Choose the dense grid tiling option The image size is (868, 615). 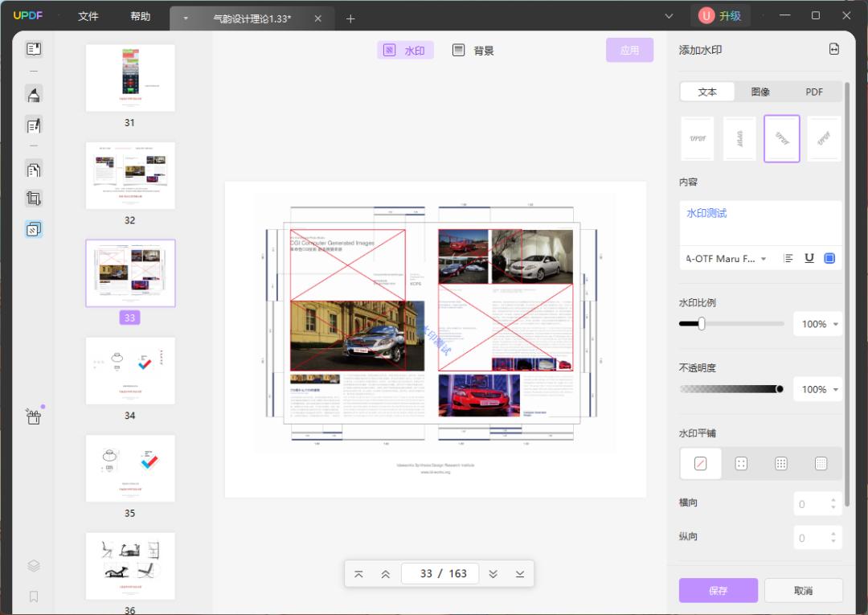tap(821, 463)
